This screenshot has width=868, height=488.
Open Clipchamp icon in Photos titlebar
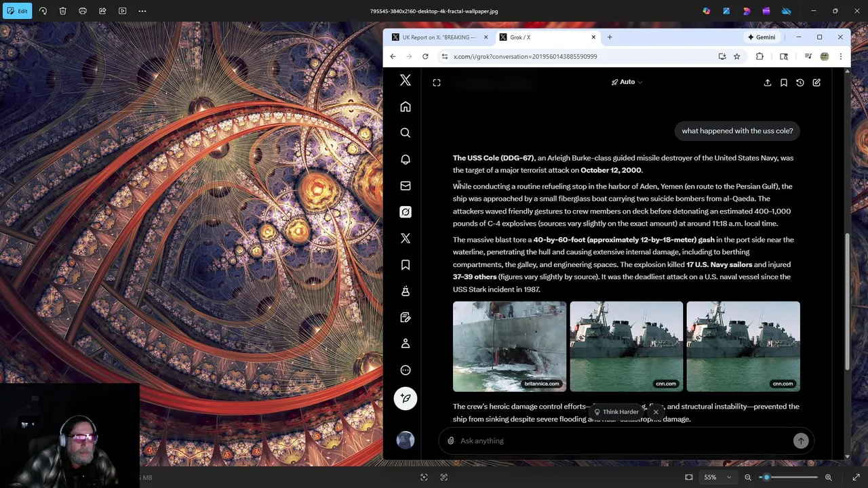(766, 11)
